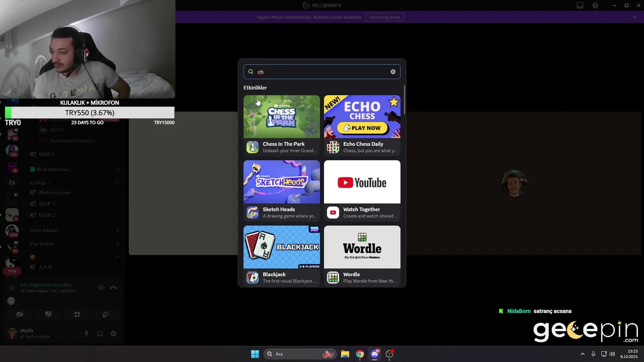Click the taskbar Ara search box
644x362 pixels.
(299, 354)
